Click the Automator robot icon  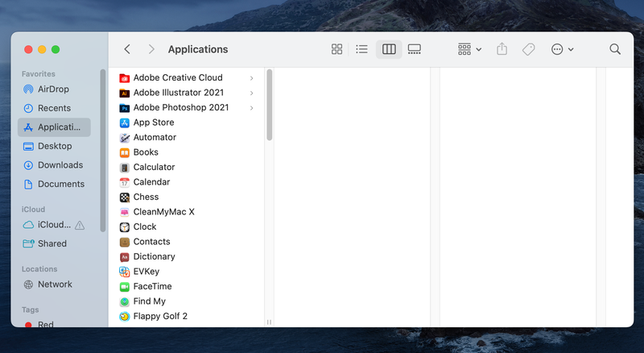pos(125,138)
